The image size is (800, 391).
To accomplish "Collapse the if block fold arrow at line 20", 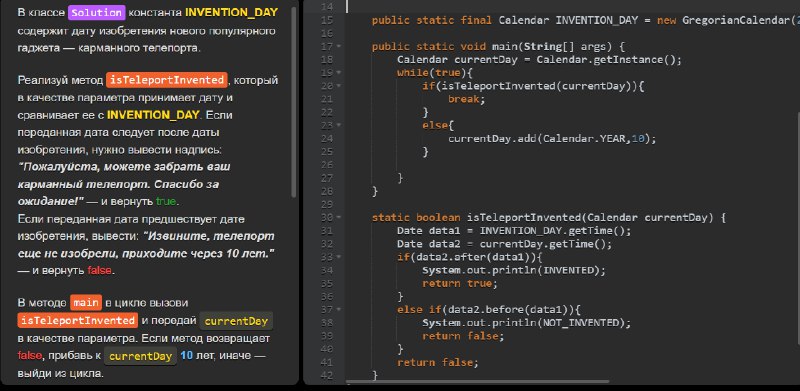I will pyautogui.click(x=339, y=86).
